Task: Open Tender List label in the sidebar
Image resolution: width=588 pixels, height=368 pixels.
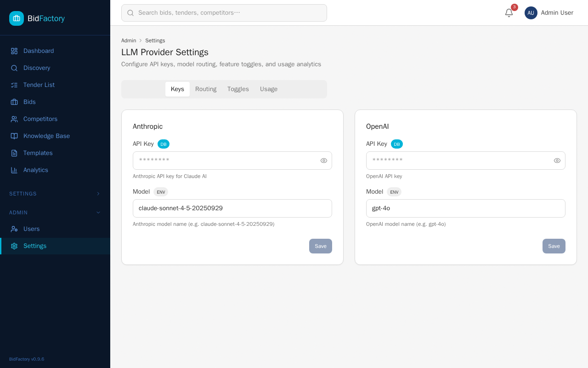Action: tap(39, 85)
